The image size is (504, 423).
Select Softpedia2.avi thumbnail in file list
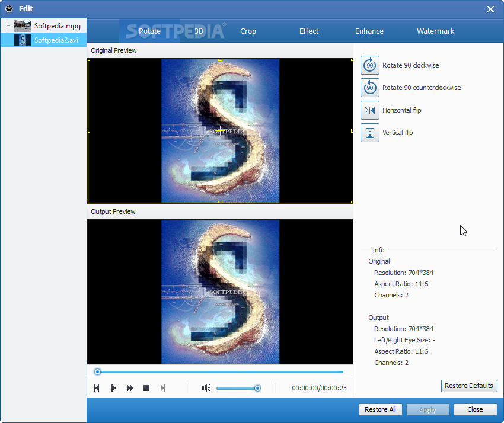[23, 40]
